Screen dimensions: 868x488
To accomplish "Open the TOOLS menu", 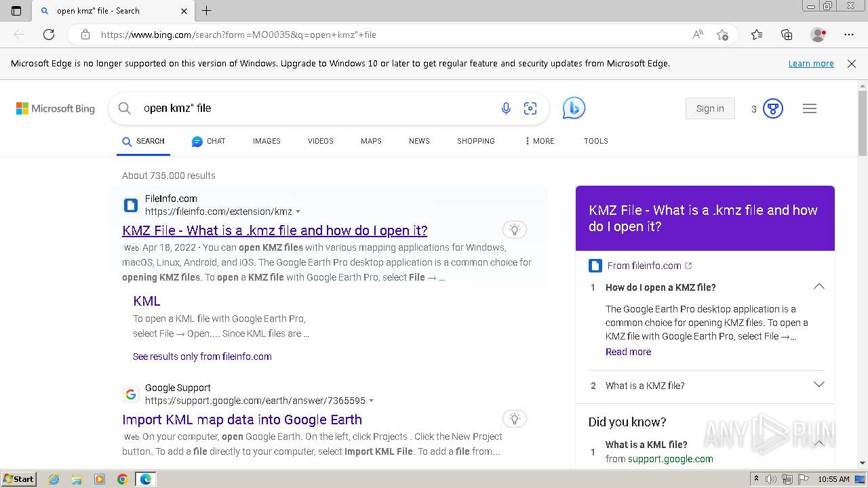I will [x=596, y=141].
